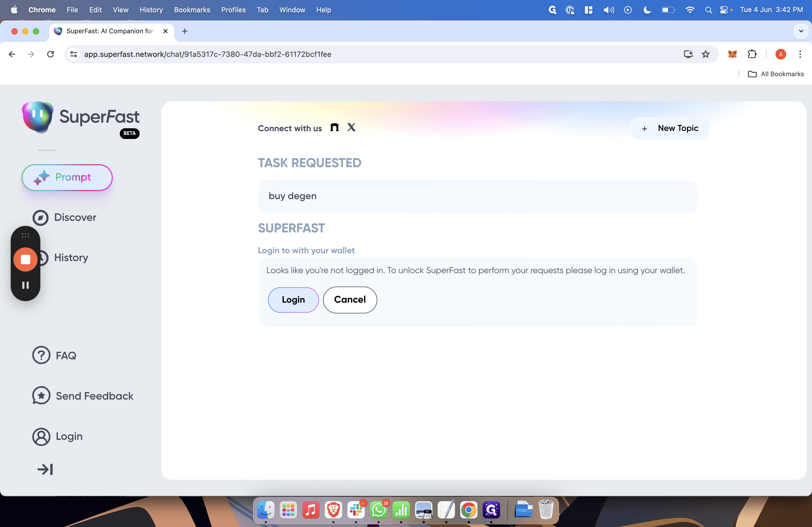Open Brave browser from the Dock

(x=333, y=510)
